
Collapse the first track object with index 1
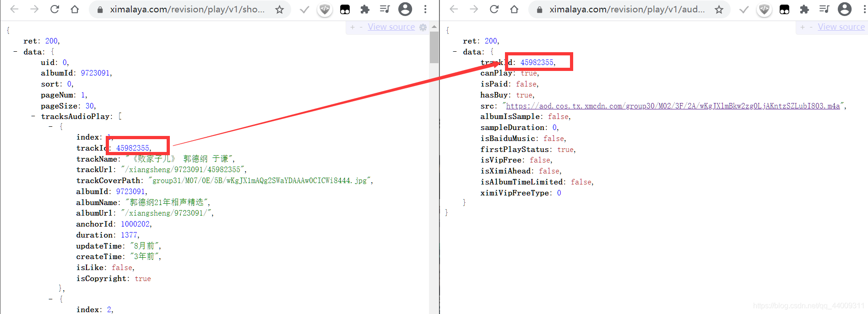50,126
